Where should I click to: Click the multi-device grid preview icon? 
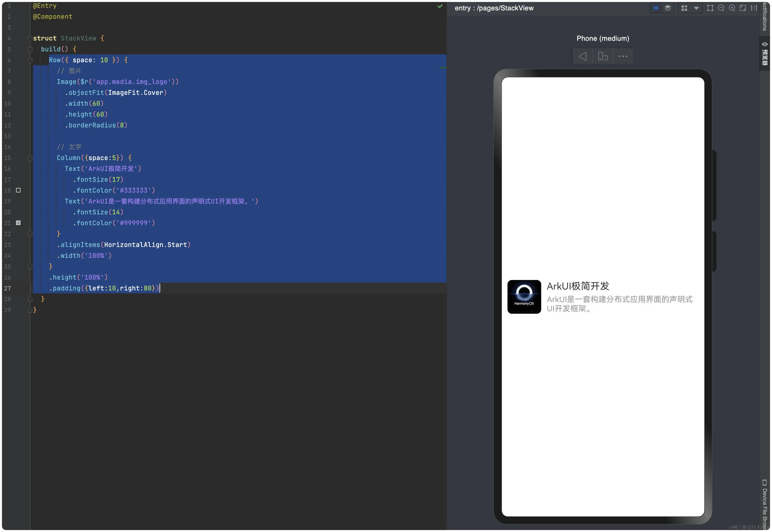click(684, 8)
